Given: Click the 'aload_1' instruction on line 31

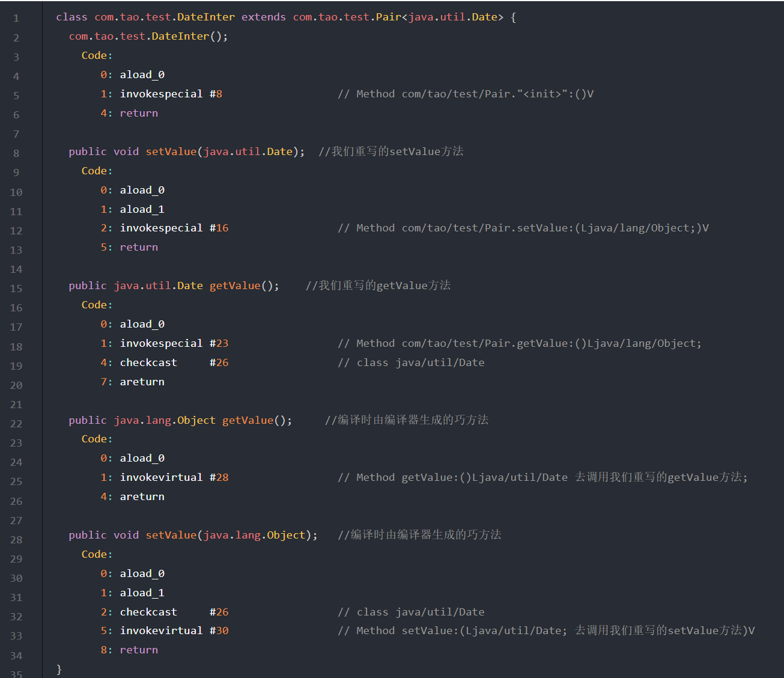Looking at the screenshot, I should (x=142, y=593).
